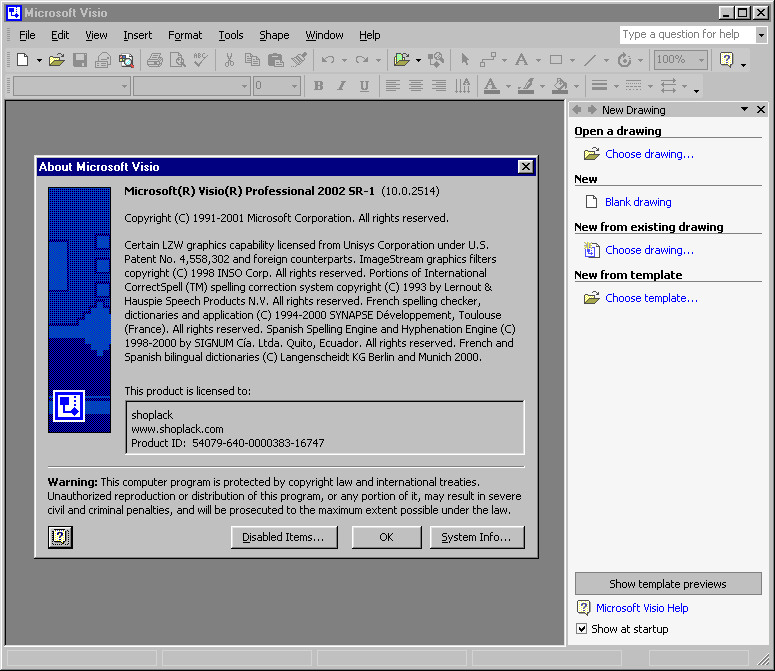This screenshot has height=671, width=775.
Task: Uncheck Show at startup checkbox
Action: pos(582,629)
